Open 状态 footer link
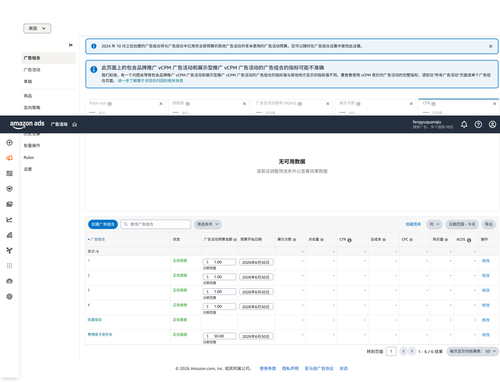 click(344, 368)
